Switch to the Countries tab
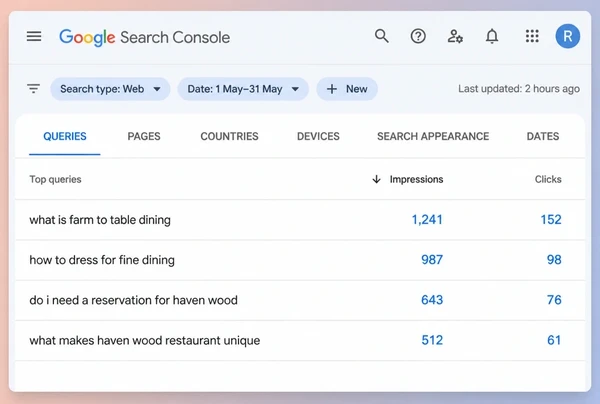 click(230, 136)
